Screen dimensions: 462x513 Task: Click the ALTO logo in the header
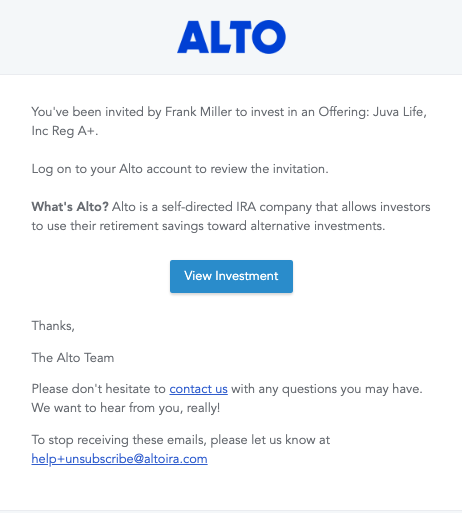click(231, 37)
